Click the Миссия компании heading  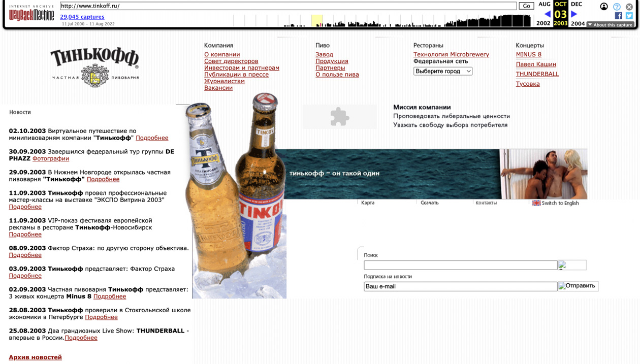[x=422, y=107]
